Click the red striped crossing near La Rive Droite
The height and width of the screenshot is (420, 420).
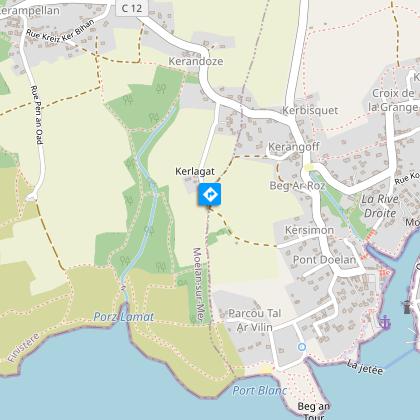pyautogui.click(x=370, y=236)
